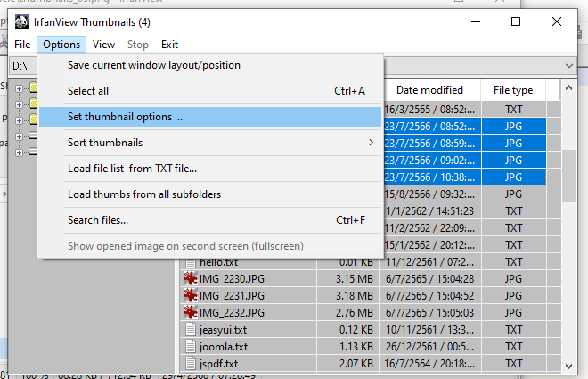
Task: Choose Search files from the Options menu
Action: tap(98, 220)
